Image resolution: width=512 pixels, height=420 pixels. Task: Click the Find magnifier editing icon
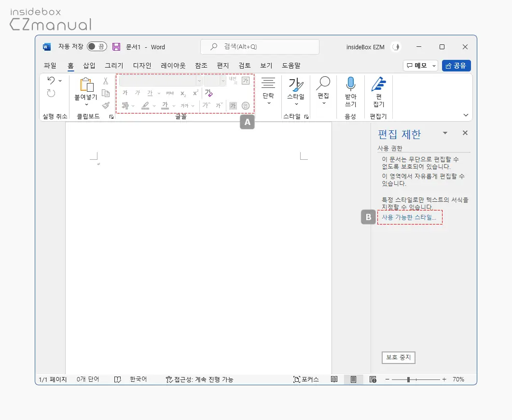coord(323,84)
